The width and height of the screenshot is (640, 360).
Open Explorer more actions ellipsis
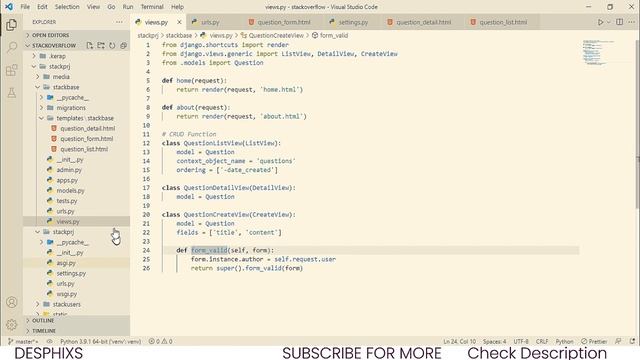pyautogui.click(x=119, y=22)
